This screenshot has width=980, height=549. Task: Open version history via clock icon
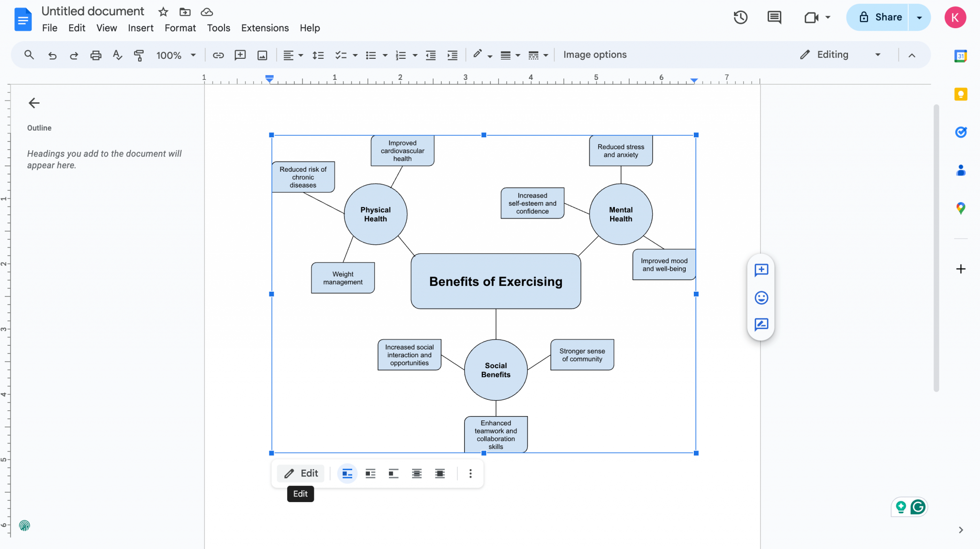(x=740, y=17)
